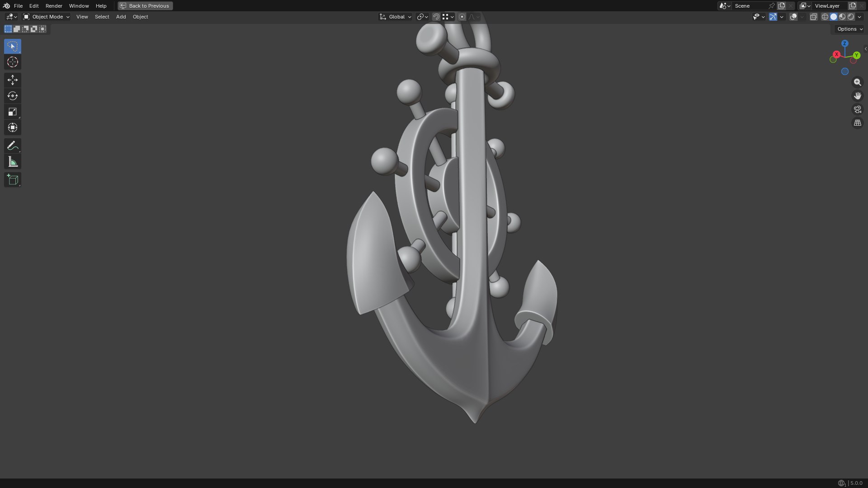Toggle snapping magnet
Viewport: 868px width, 488px height.
(x=436, y=17)
